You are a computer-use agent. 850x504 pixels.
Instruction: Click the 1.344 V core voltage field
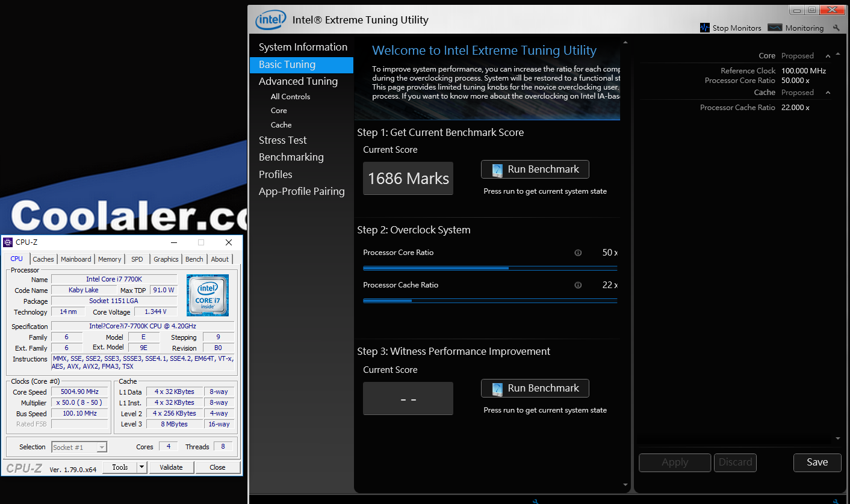[x=155, y=312]
